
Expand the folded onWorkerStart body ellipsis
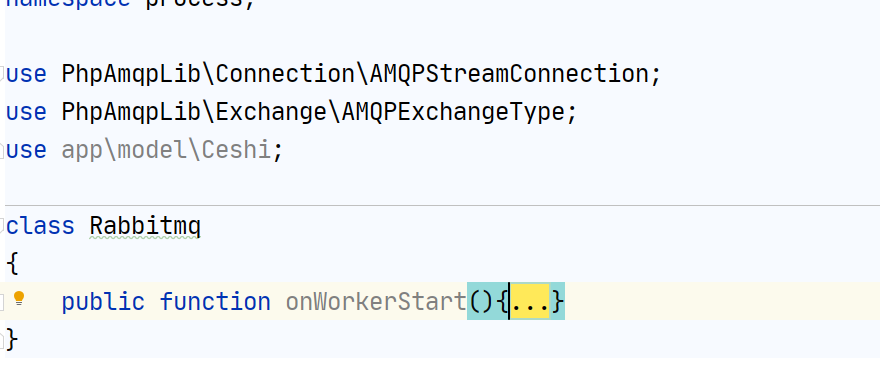(530, 301)
